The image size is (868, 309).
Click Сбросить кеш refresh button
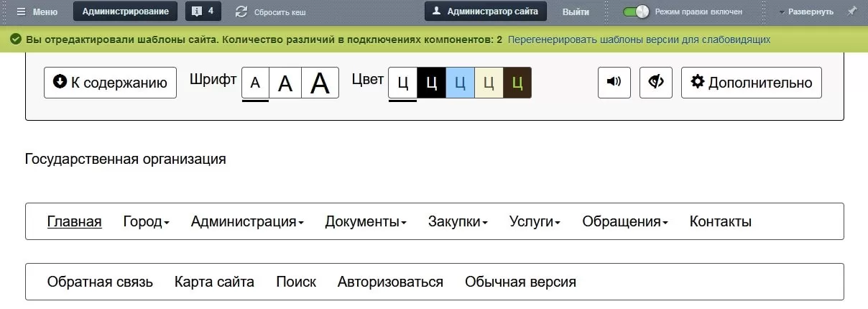coord(270,11)
